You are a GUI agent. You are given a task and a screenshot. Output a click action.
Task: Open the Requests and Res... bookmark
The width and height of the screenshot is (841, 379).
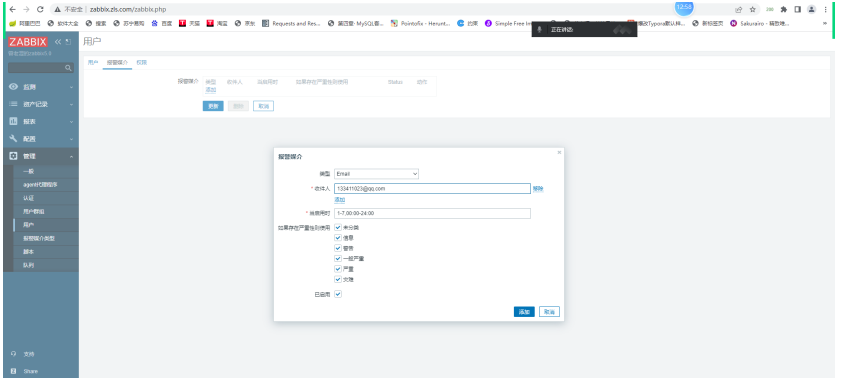pyautogui.click(x=291, y=24)
